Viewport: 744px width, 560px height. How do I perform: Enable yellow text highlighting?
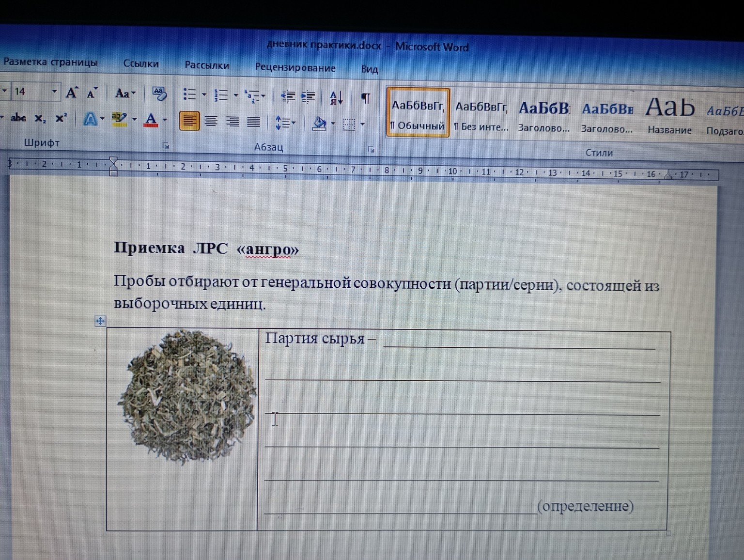[x=118, y=119]
